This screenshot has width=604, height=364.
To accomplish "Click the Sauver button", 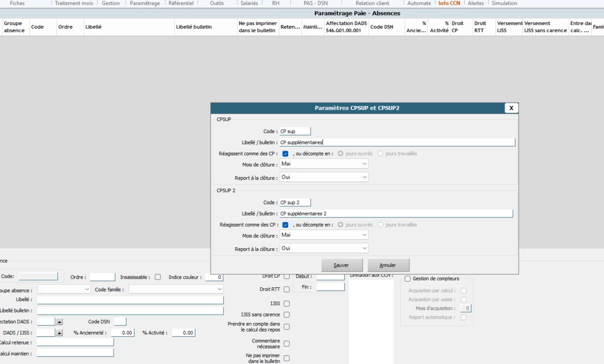I will [342, 265].
